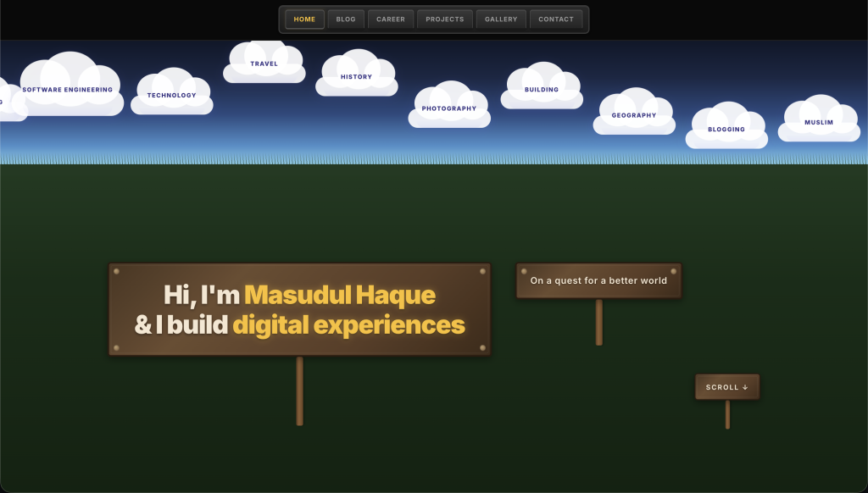Viewport: 868px width, 493px height.
Task: Select the History cloud tag
Action: [357, 73]
